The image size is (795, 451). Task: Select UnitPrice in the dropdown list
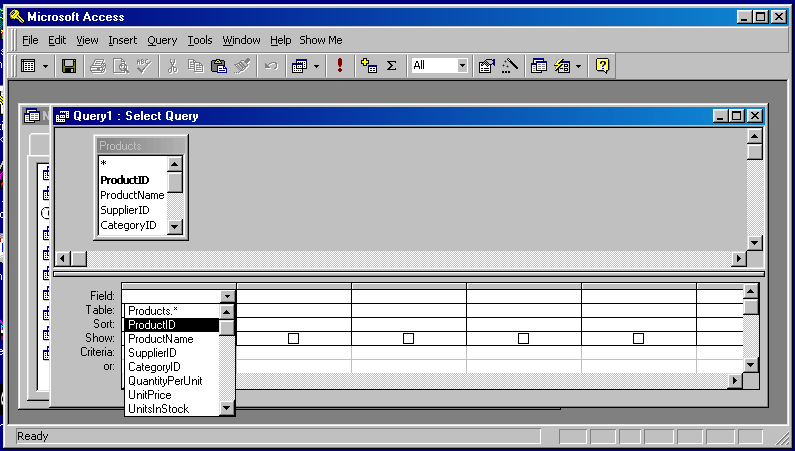point(172,395)
